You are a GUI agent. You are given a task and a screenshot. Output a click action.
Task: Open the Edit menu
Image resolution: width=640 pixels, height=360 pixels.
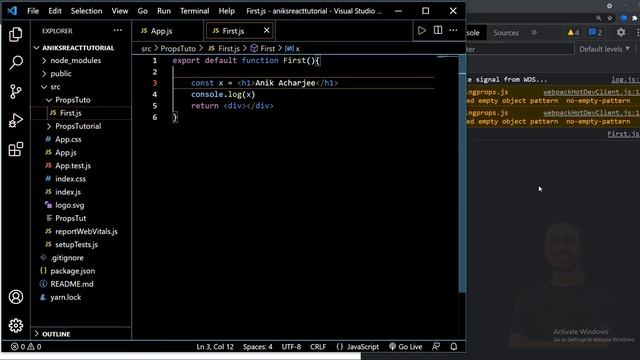[55, 11]
